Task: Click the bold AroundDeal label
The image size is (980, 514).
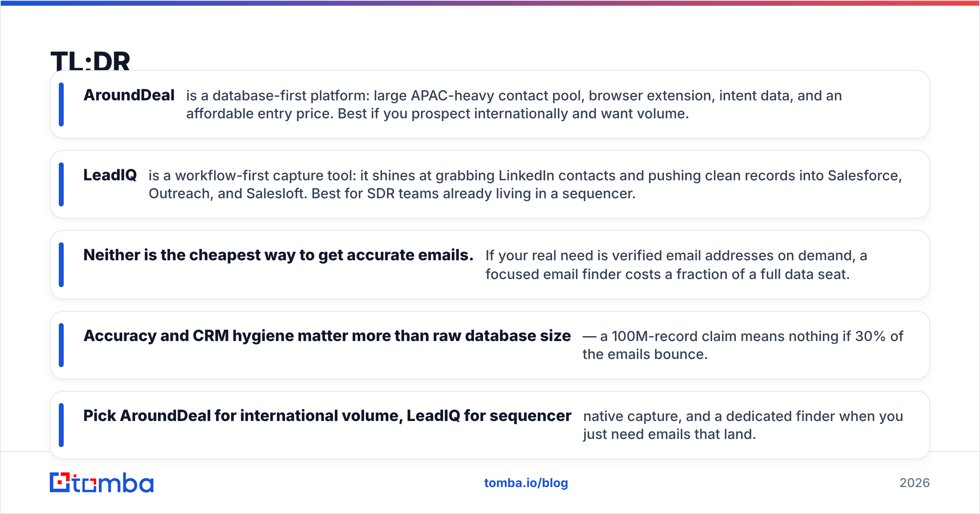Action: (x=129, y=95)
